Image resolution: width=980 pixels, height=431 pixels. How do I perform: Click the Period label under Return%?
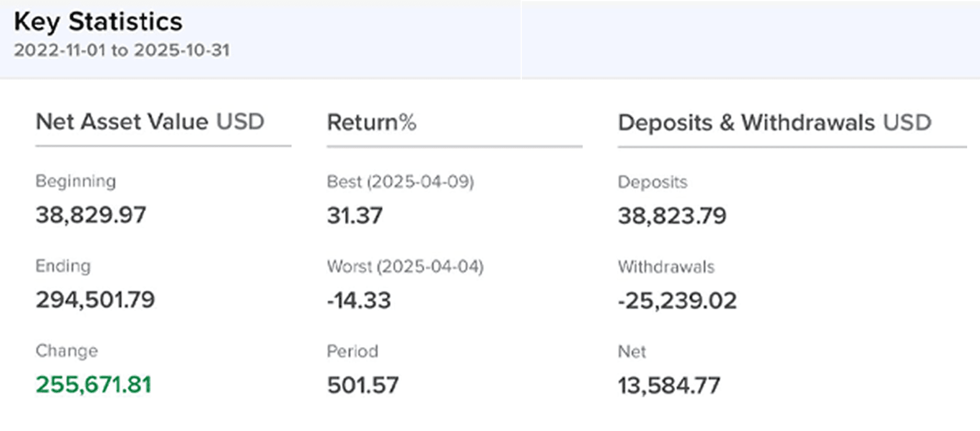352,351
